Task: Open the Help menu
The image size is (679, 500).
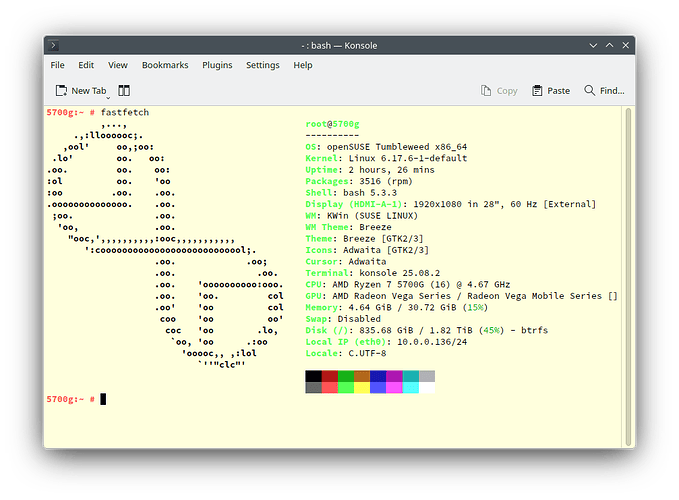Action: click(303, 65)
